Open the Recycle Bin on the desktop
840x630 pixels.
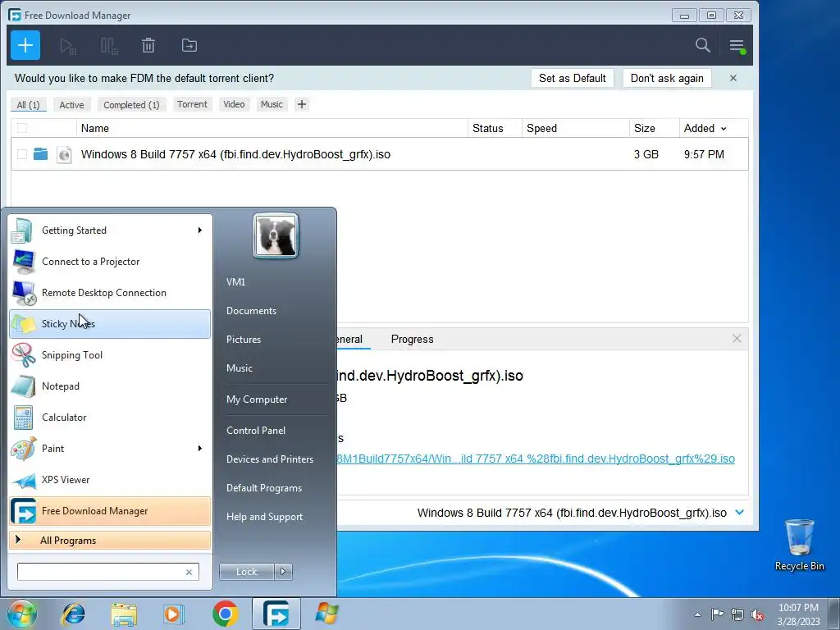point(799,545)
